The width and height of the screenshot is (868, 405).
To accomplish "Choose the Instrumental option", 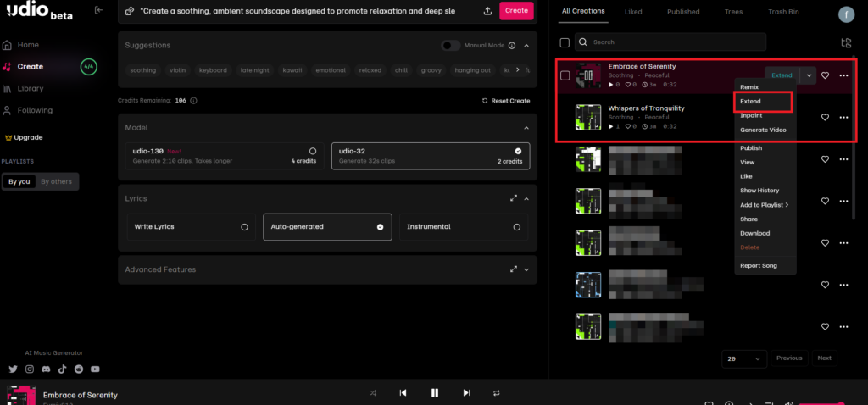I will [464, 227].
